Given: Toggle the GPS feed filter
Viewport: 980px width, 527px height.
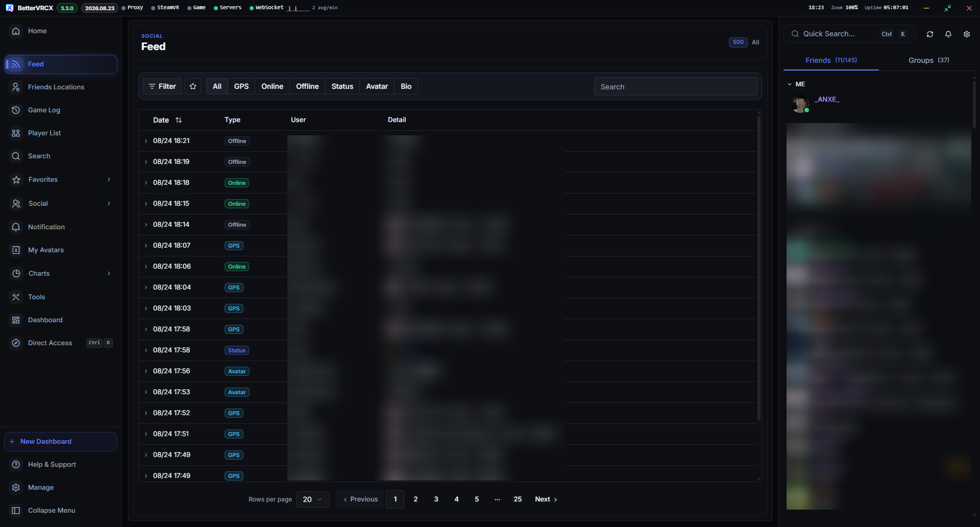Looking at the screenshot, I should click(x=241, y=87).
